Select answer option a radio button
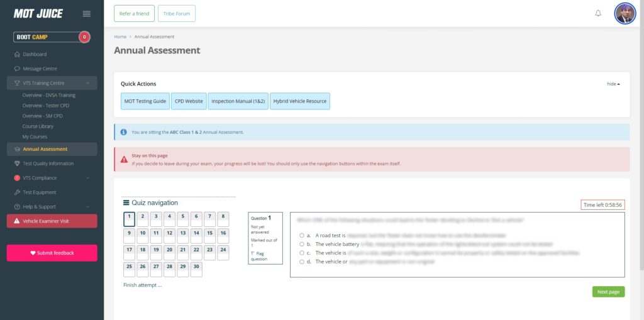This screenshot has width=644, height=320. click(x=302, y=235)
